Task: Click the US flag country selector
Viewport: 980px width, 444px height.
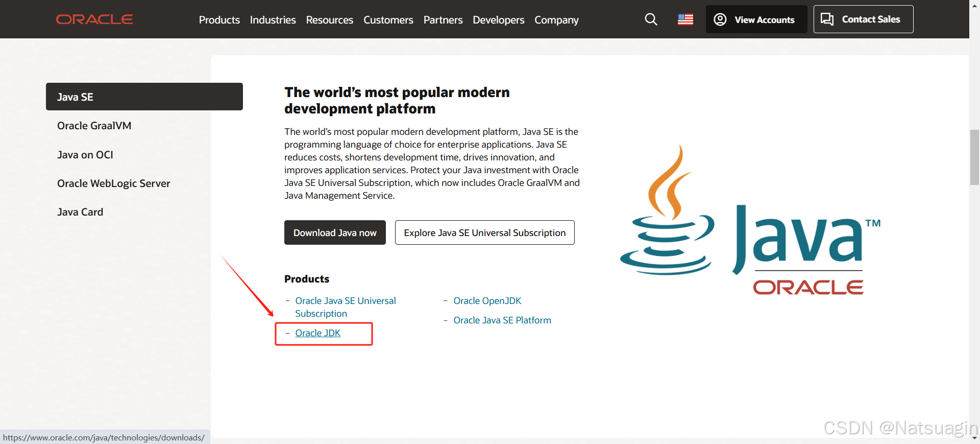Action: pyautogui.click(x=685, y=19)
